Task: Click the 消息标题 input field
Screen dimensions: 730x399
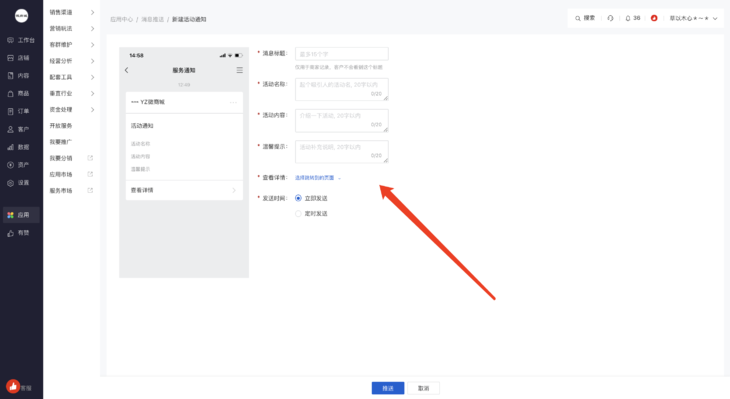Action: pos(342,54)
